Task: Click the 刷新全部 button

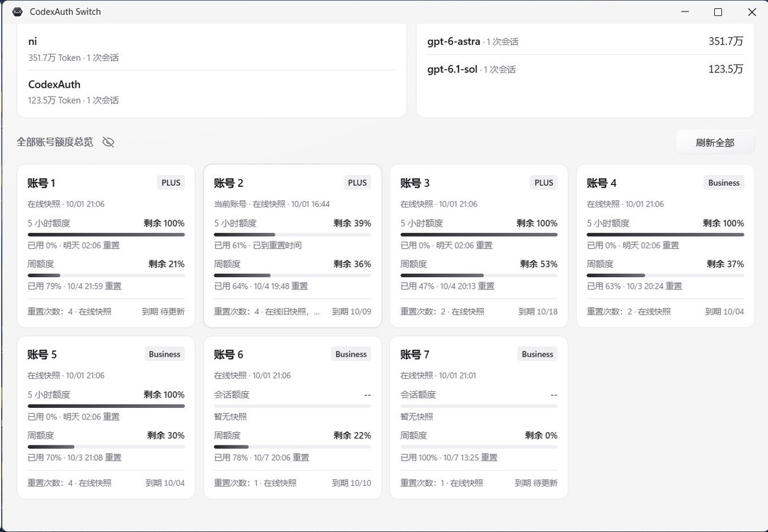Action: click(x=715, y=143)
